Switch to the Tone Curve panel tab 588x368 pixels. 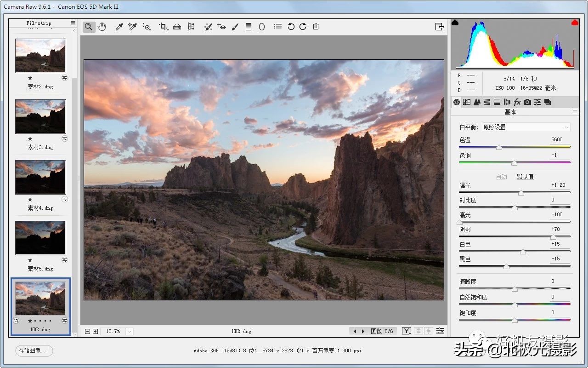point(467,102)
